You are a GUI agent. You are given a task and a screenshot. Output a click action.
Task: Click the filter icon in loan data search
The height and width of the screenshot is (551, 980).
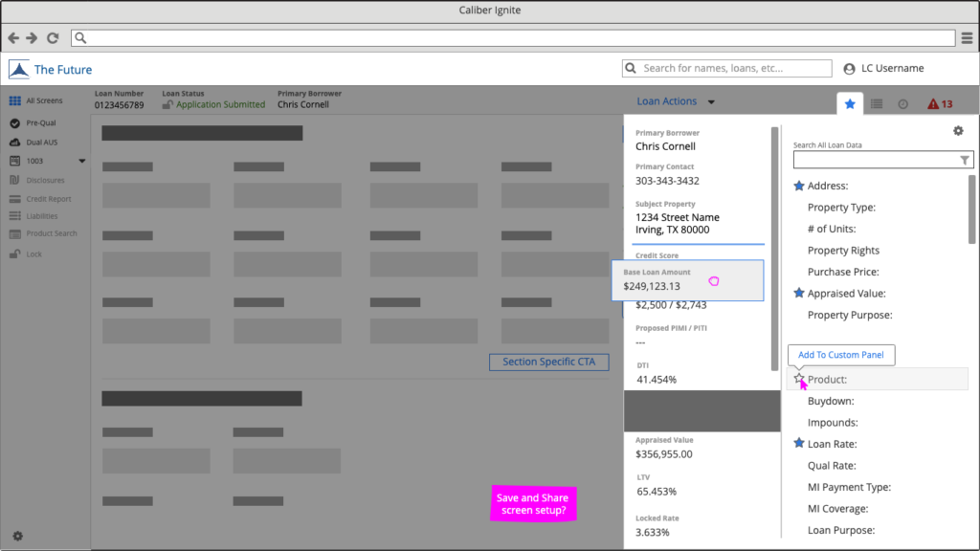click(965, 161)
